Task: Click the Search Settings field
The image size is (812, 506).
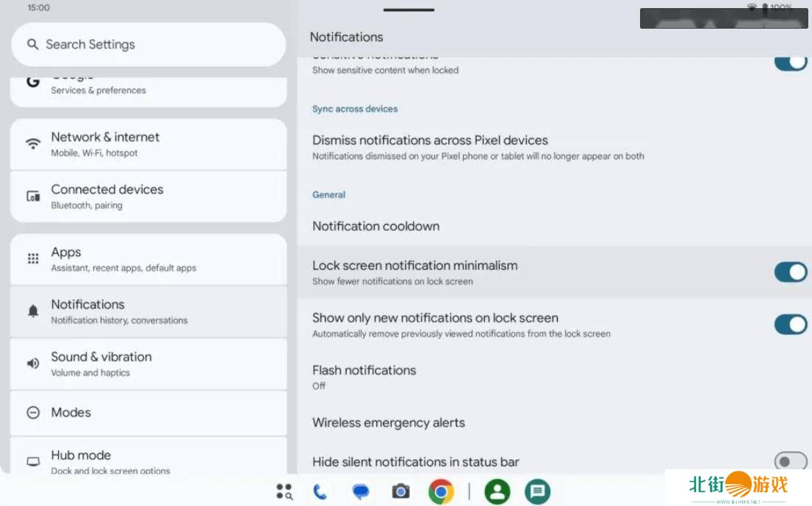Action: coord(148,44)
